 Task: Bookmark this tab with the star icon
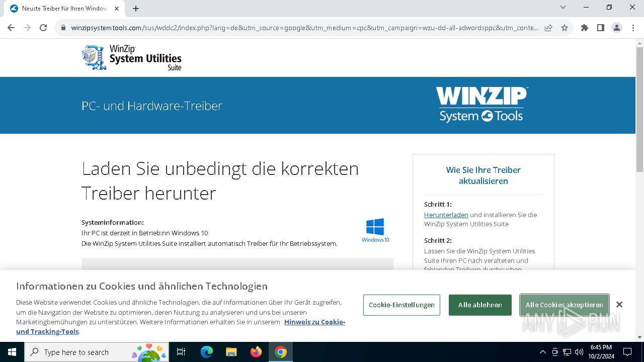click(565, 28)
